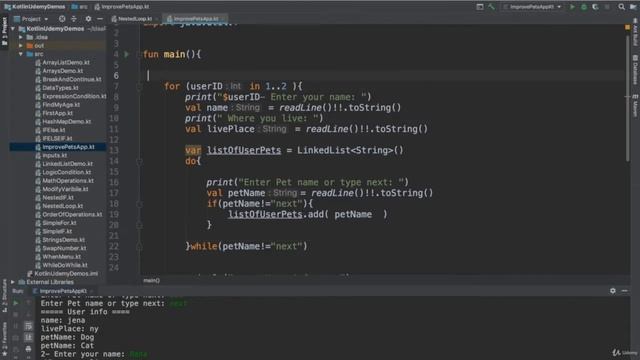The height and width of the screenshot is (360, 640).
Task: Expand the out folder
Action: (21, 46)
